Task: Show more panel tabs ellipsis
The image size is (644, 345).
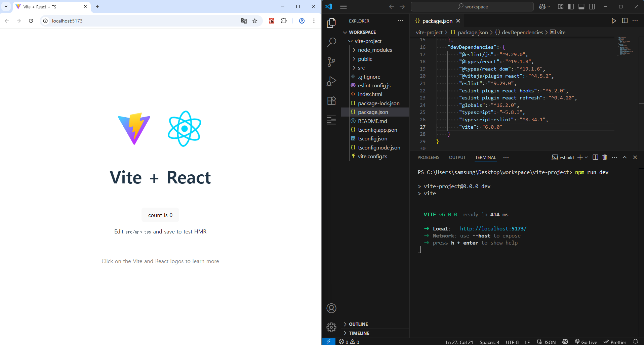Action: coord(506,157)
